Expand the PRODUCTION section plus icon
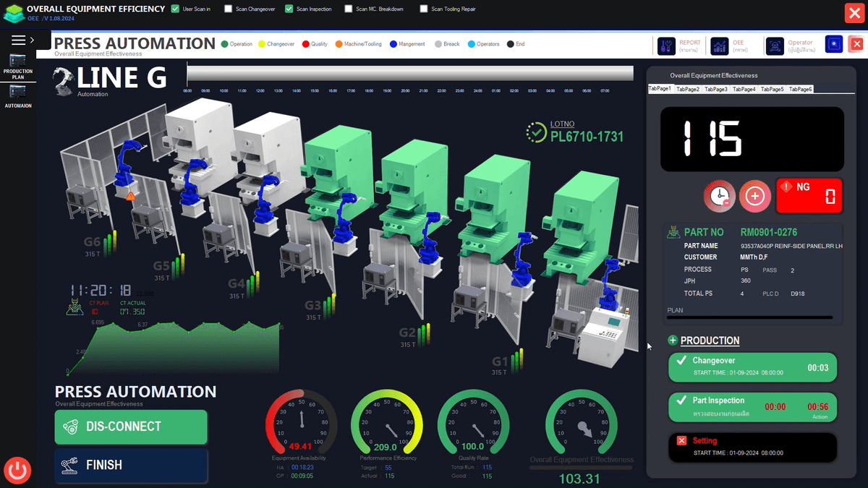Screen dimensions: 868x488 [673, 341]
